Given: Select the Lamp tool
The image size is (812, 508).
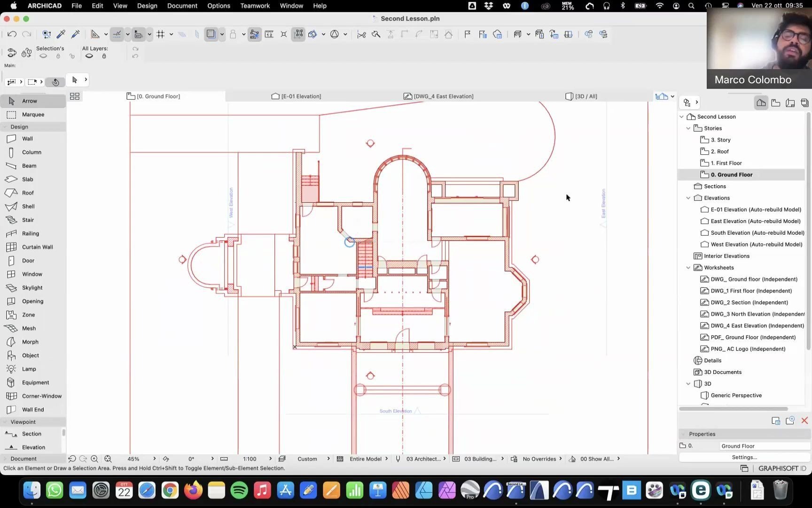Looking at the screenshot, I should coord(29,369).
